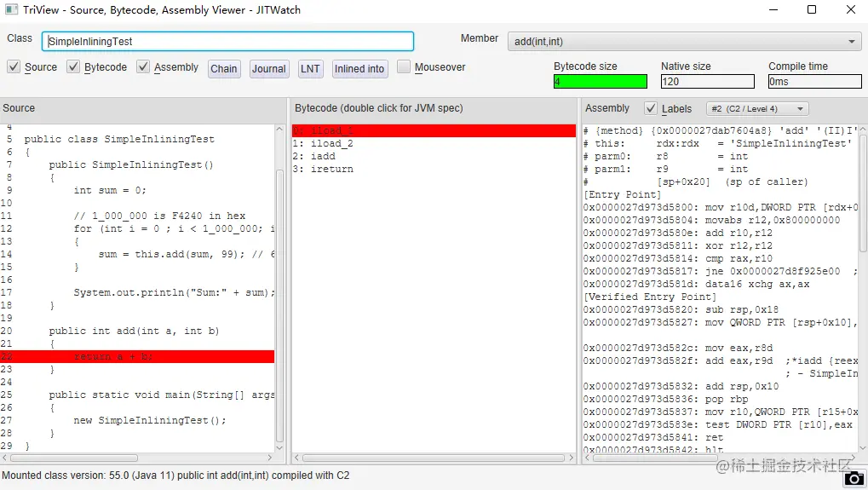
Task: Click source pane horizontal scroll right arrow
Action: 269,458
